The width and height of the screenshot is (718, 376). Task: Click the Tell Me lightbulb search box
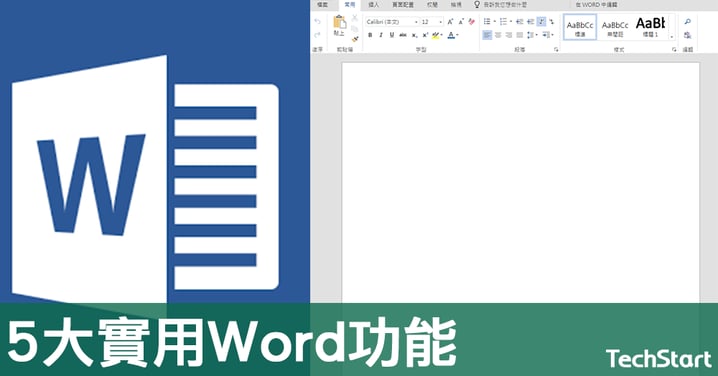(500, 5)
